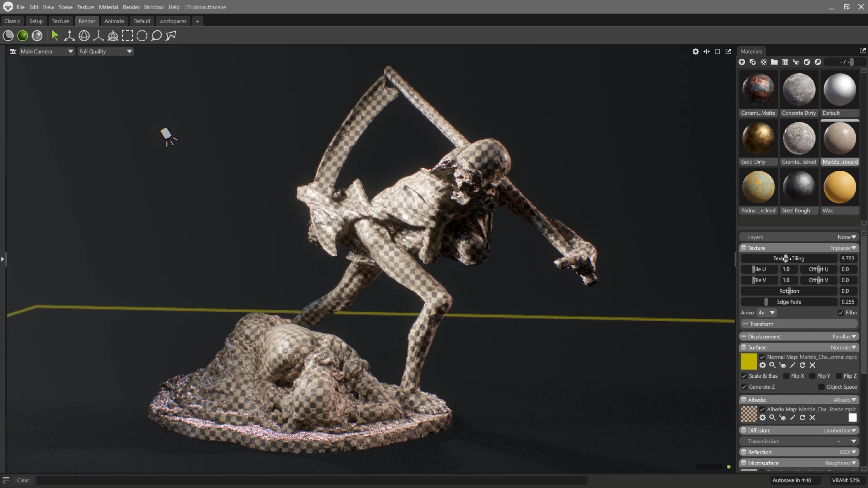Screen dimensions: 868x488
Task: Uncheck the Filter checkbox
Action: 841,312
